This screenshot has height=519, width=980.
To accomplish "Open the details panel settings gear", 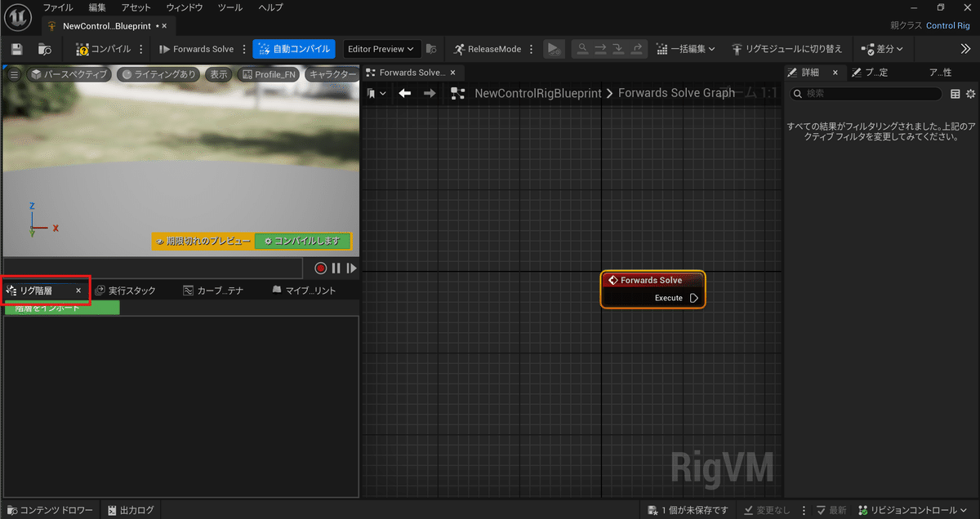I will point(971,94).
